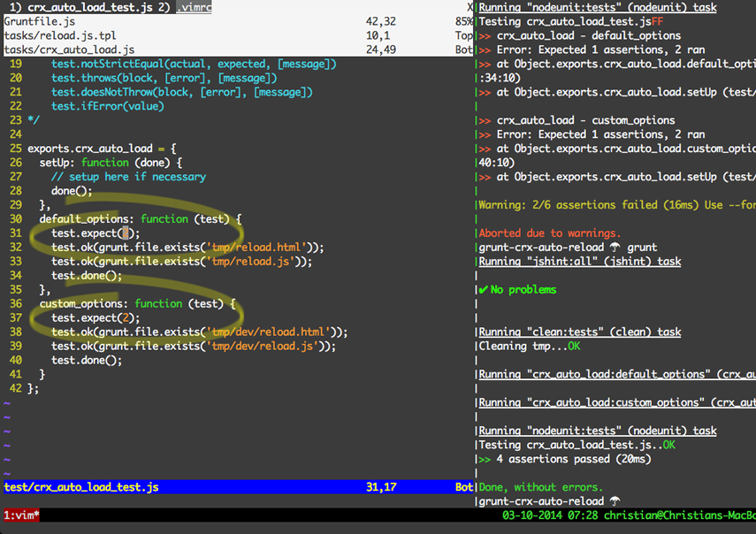This screenshot has height=534, width=756.
Task: Click test.ifError(value) on line 22
Action: click(108, 106)
